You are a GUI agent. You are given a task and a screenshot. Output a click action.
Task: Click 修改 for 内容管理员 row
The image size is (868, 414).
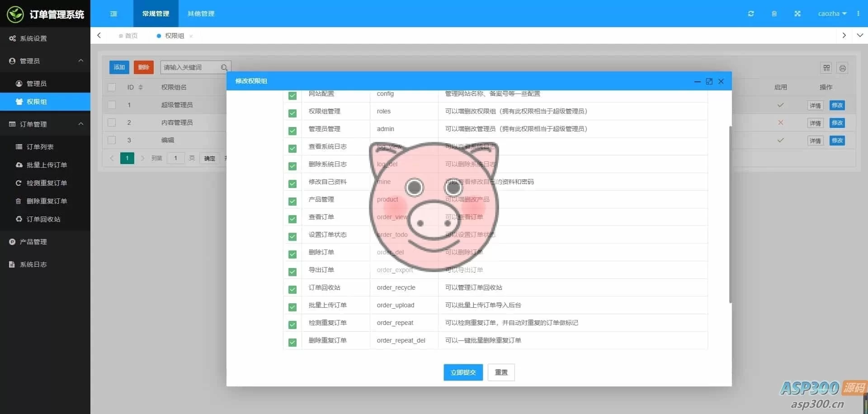[837, 123]
